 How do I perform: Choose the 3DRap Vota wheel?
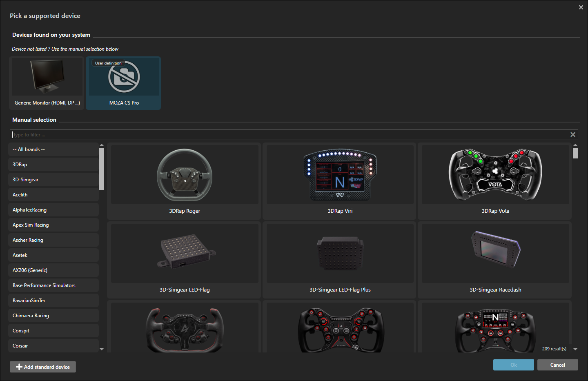coord(494,181)
